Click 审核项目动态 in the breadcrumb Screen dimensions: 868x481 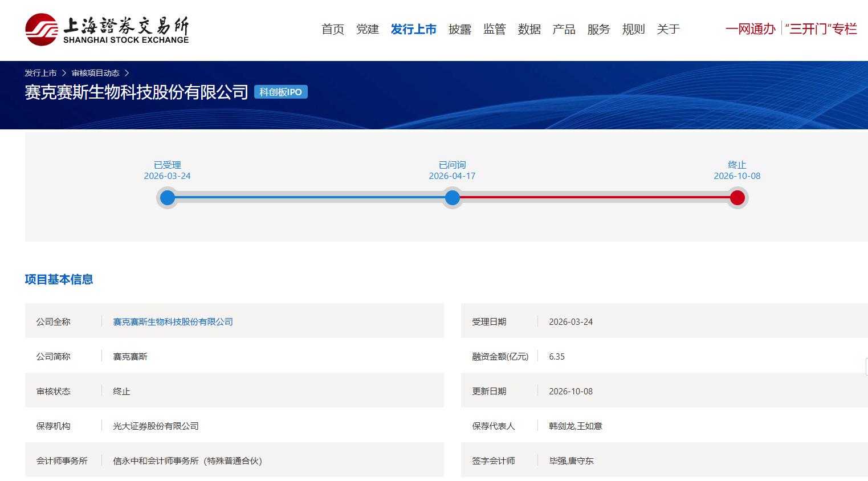pos(96,73)
